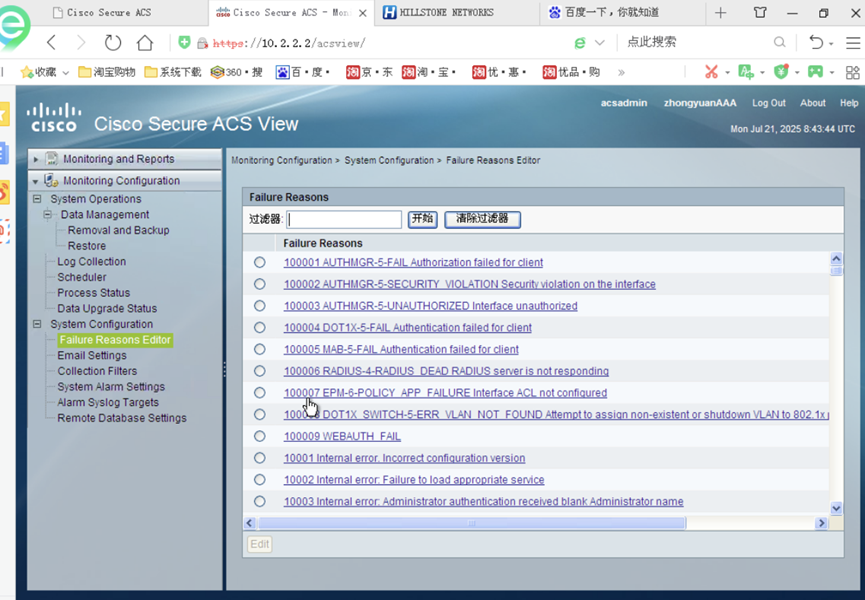Select radio for 100009 WEBAUTH_FAIL
This screenshot has height=600, width=865.
click(x=259, y=436)
